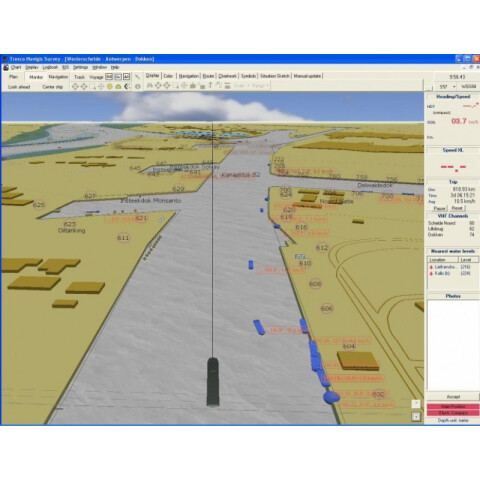Image resolution: width=480 pixels, height=480 pixels.
Task: Click the Look ahead button
Action: coord(19,87)
